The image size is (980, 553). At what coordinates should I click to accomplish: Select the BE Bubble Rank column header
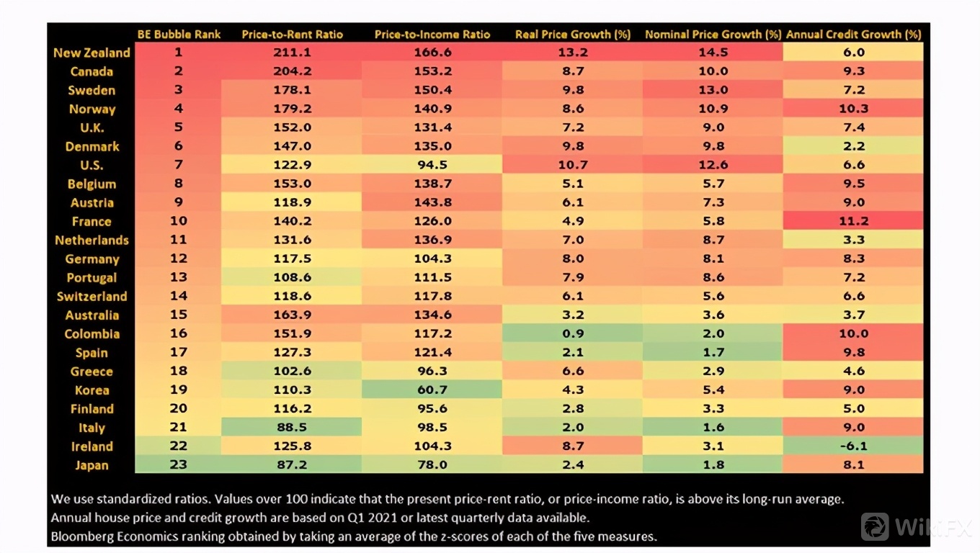coord(179,34)
